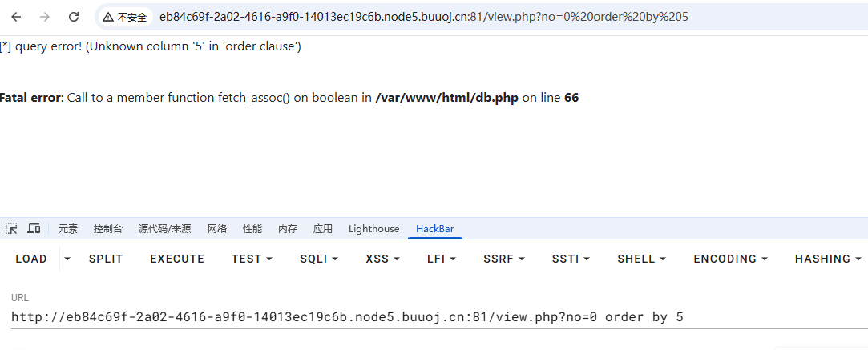Open the SSTI dropdown menu
Viewport: 868px width, 350px height.
coord(571,259)
